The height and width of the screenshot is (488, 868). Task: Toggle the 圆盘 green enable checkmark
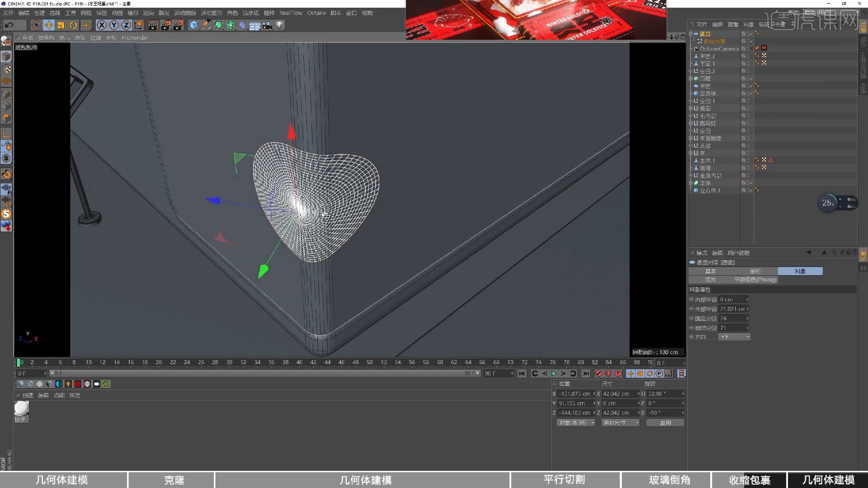pos(751,34)
